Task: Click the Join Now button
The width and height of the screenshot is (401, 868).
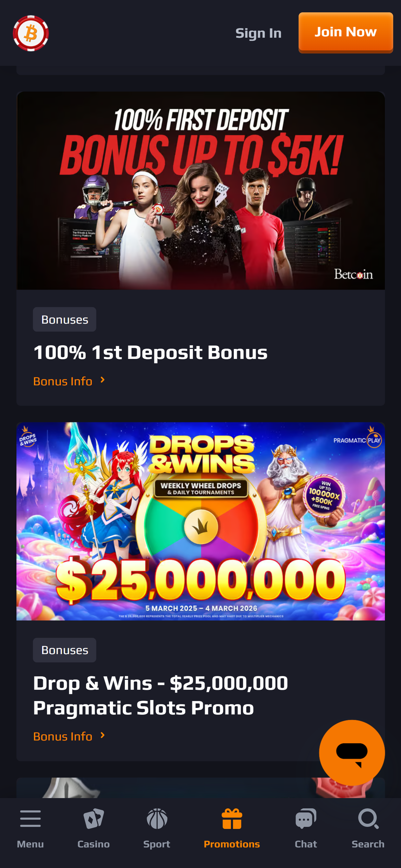Action: coord(345,33)
